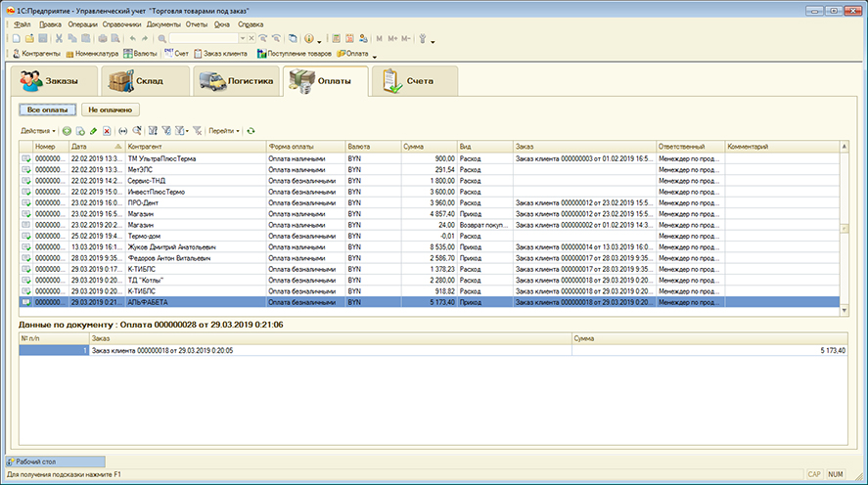Click the green Add new payment icon
Image resolution: width=868 pixels, height=485 pixels.
point(67,130)
